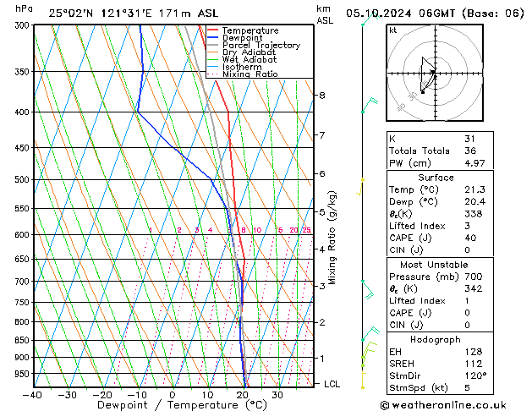The height and width of the screenshot is (411, 532).
Task: Click the wind barb at 400 hPa
Action: [x=370, y=106]
